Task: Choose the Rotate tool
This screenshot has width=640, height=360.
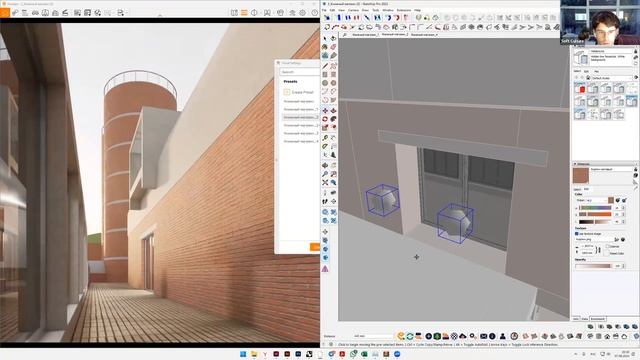Action: click(x=325, y=119)
